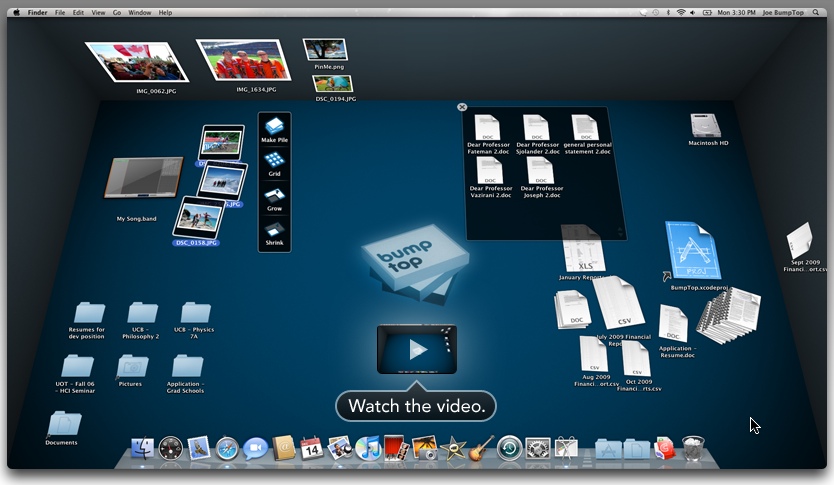Open Finder from the Dock
Viewport: 834px width, 485px height.
pyautogui.click(x=143, y=448)
